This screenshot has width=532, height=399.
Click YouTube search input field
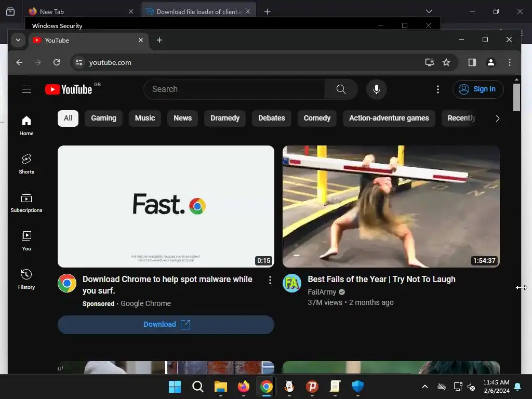click(234, 89)
